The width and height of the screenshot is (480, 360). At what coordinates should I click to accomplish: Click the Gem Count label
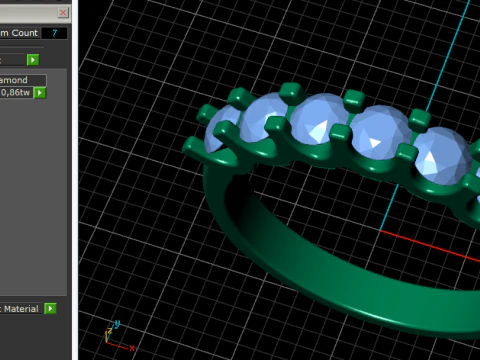click(x=19, y=33)
